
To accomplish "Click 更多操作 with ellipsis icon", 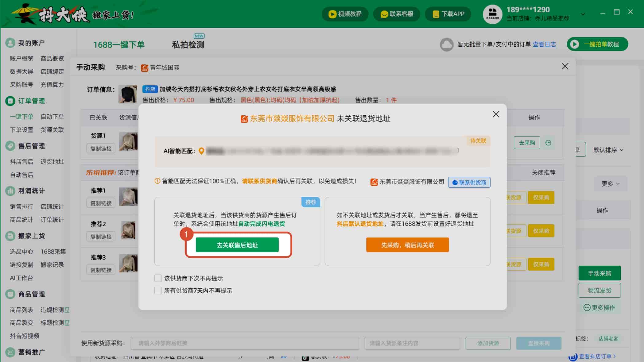I will point(599,307).
